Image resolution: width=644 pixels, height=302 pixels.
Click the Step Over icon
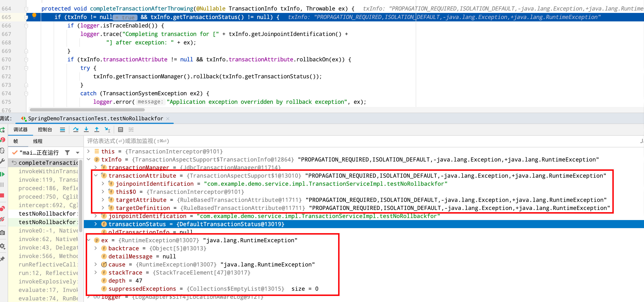[x=76, y=130]
